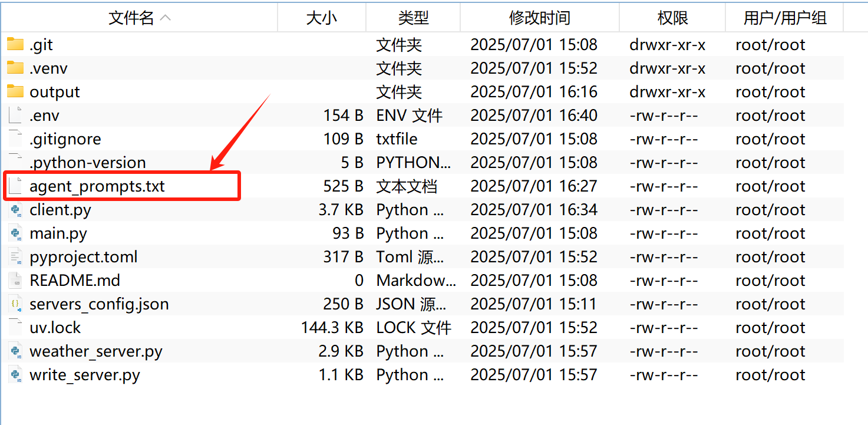Sort by 修改时间 column header
The image size is (868, 425).
pos(540,18)
